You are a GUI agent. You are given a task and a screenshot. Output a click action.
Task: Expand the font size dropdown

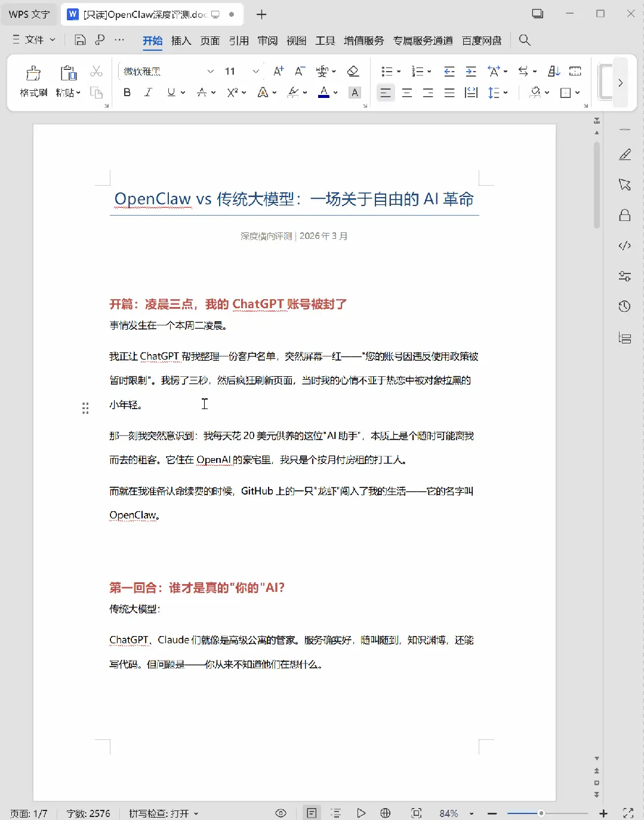[255, 71]
